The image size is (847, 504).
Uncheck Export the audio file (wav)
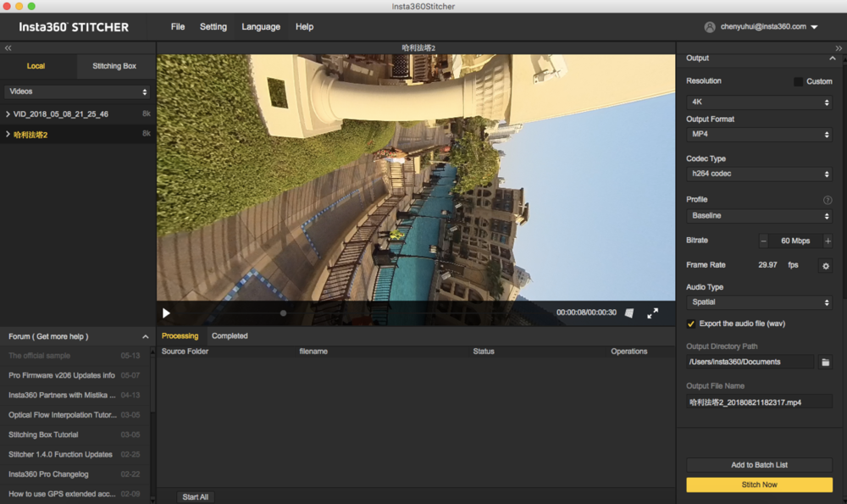click(x=691, y=324)
